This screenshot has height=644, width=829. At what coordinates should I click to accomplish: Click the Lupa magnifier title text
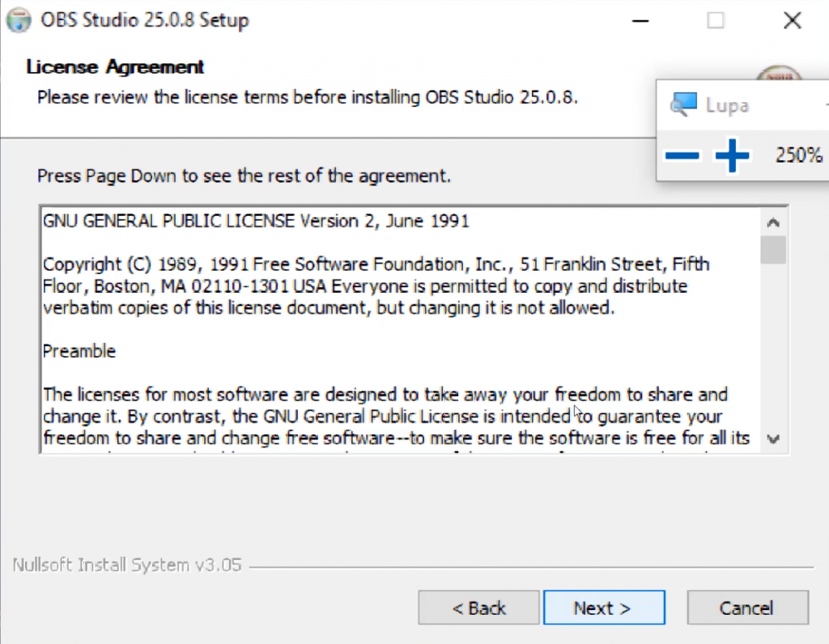[726, 105]
